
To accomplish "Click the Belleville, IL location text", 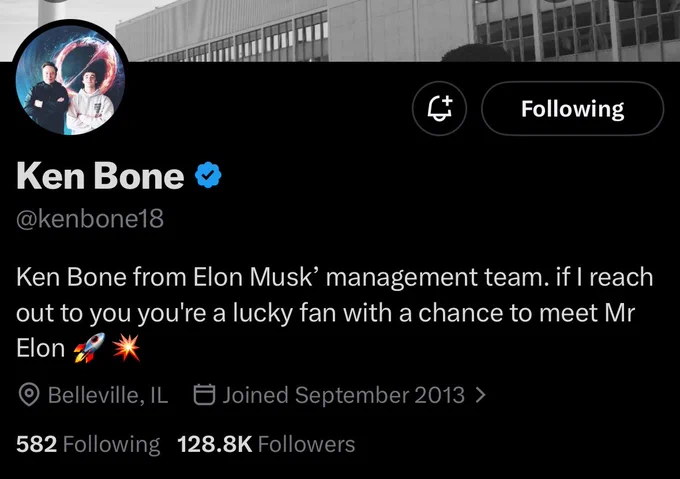I will pos(108,395).
